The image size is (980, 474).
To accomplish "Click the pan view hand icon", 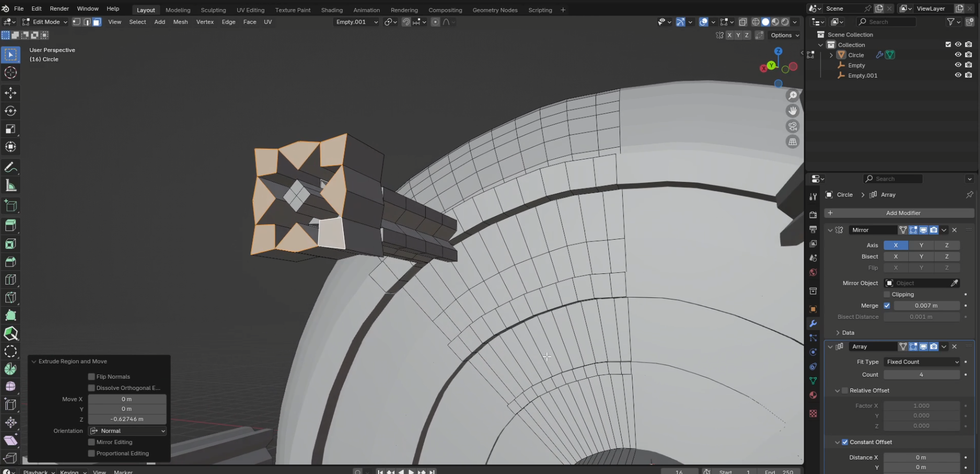I will click(793, 111).
